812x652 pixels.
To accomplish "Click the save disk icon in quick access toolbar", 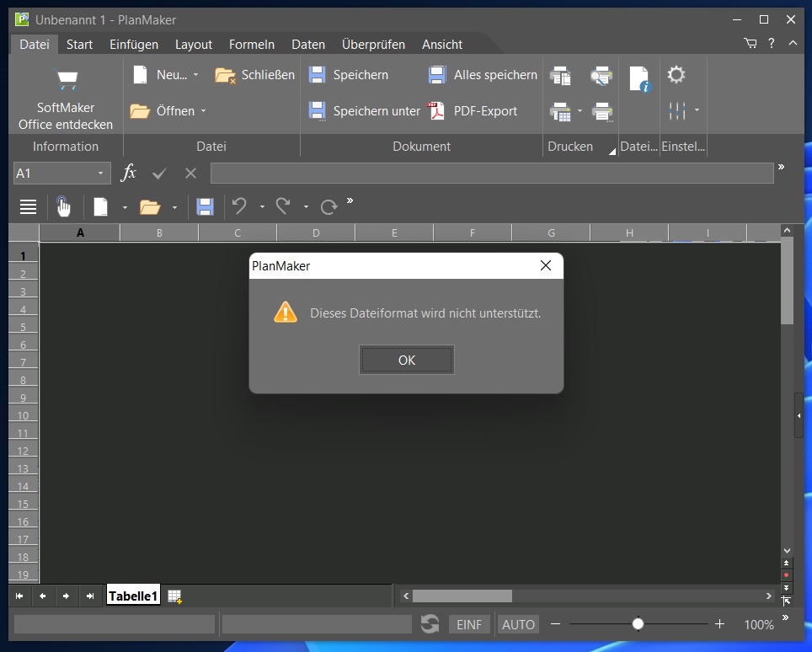I will pyautogui.click(x=205, y=206).
